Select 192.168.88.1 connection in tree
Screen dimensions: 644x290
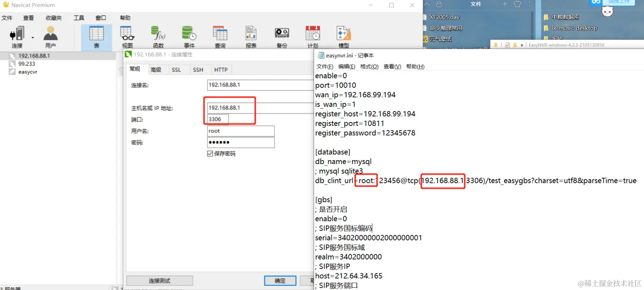point(34,56)
